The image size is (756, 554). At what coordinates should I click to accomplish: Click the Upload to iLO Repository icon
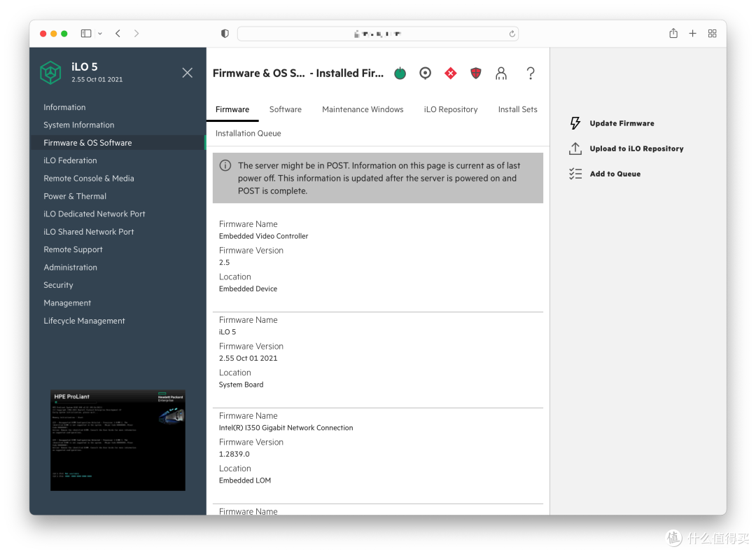click(x=575, y=148)
